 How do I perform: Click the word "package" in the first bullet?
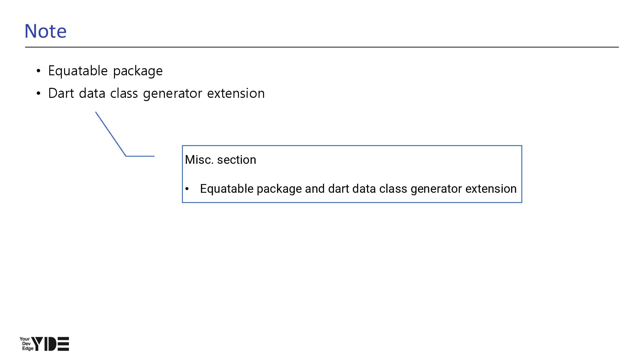pos(138,71)
